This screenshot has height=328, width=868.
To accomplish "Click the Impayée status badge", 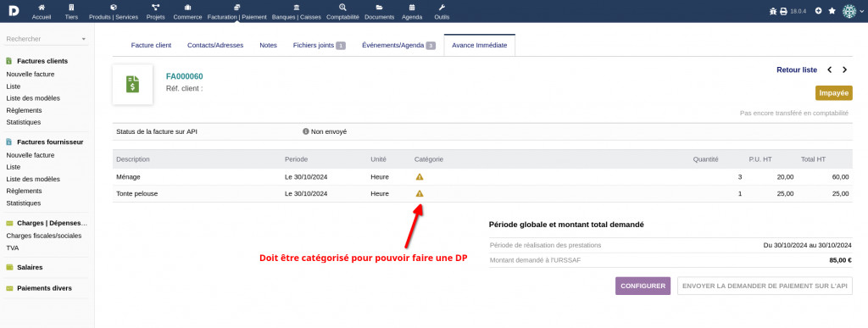I will pyautogui.click(x=834, y=93).
